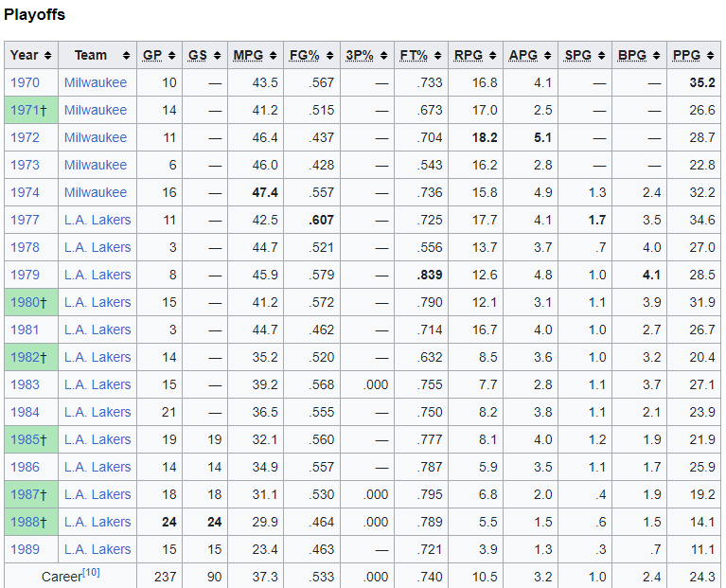Open the 1984 season link
This screenshot has height=588, width=726.
pos(25,412)
